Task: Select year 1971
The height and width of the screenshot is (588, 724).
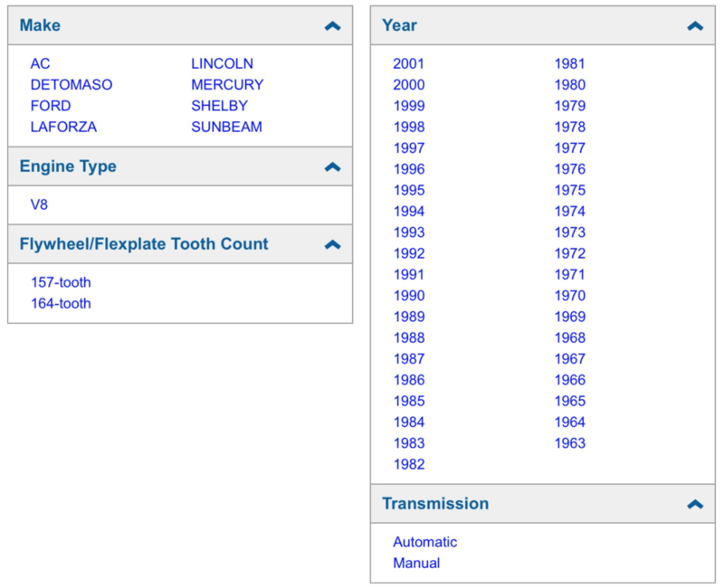Action: (570, 275)
